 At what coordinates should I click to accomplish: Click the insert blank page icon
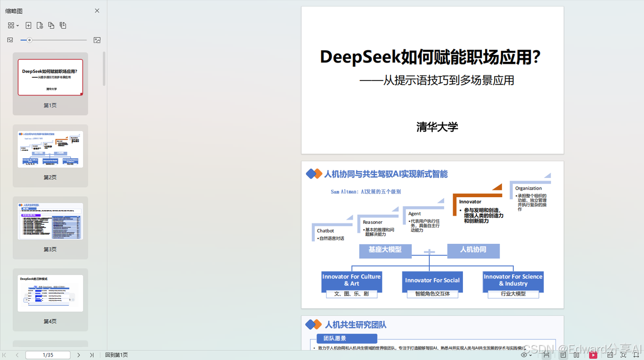pos(28,25)
